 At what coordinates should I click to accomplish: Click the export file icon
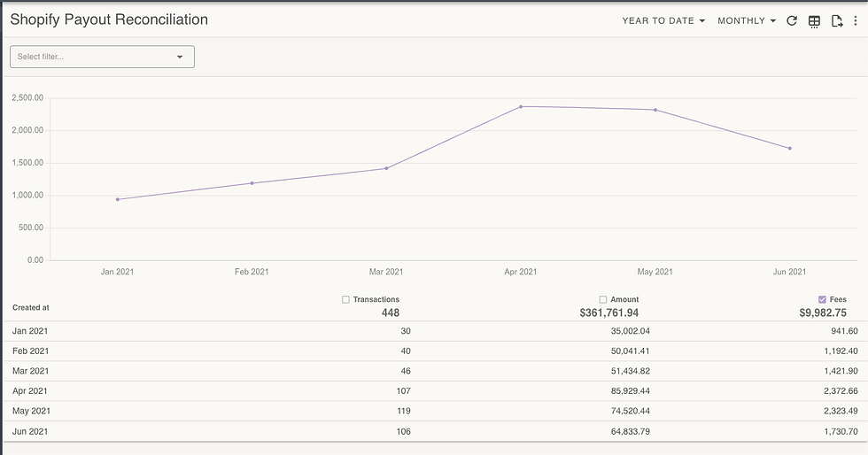click(837, 21)
